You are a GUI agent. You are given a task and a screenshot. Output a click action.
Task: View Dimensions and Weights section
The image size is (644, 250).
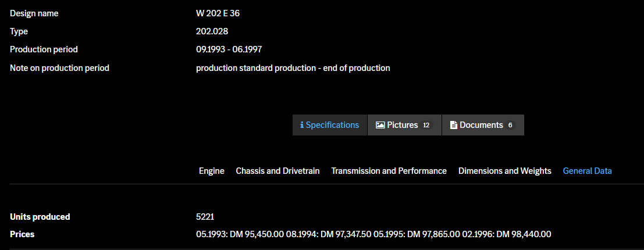(x=505, y=171)
